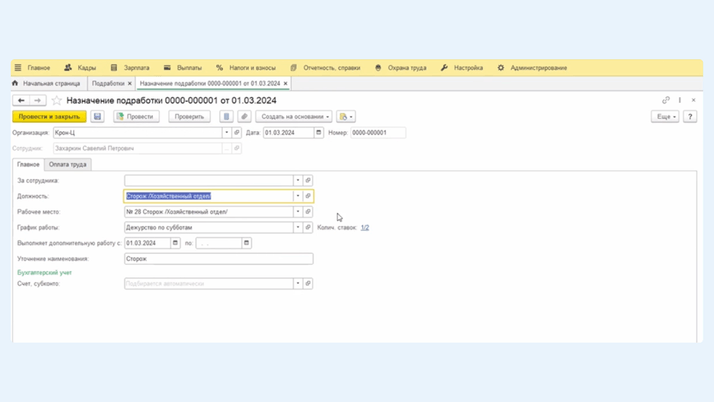Expand the За сотрудника dropdown arrow
The height and width of the screenshot is (402, 714).
(x=297, y=181)
